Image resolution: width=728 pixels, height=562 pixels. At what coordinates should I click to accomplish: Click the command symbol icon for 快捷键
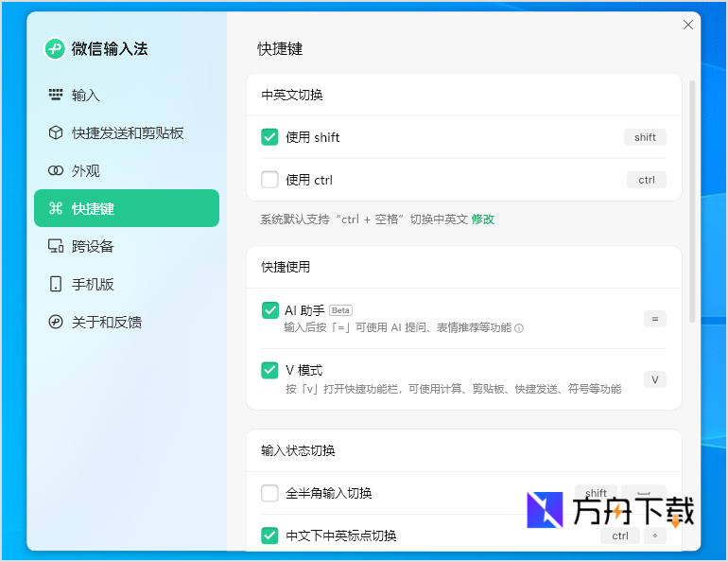coord(56,208)
